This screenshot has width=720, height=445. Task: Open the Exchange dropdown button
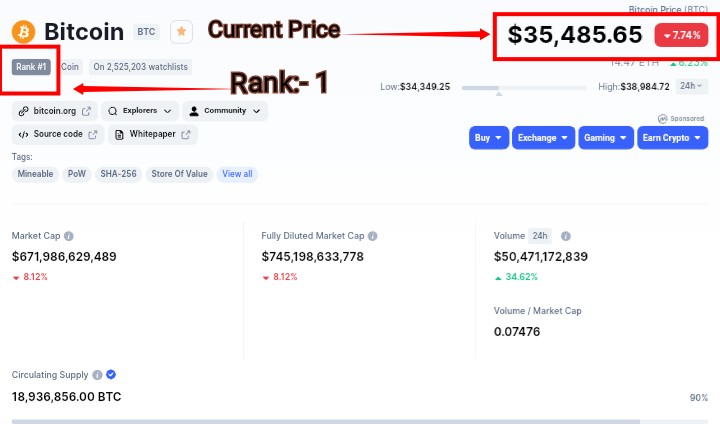point(543,138)
